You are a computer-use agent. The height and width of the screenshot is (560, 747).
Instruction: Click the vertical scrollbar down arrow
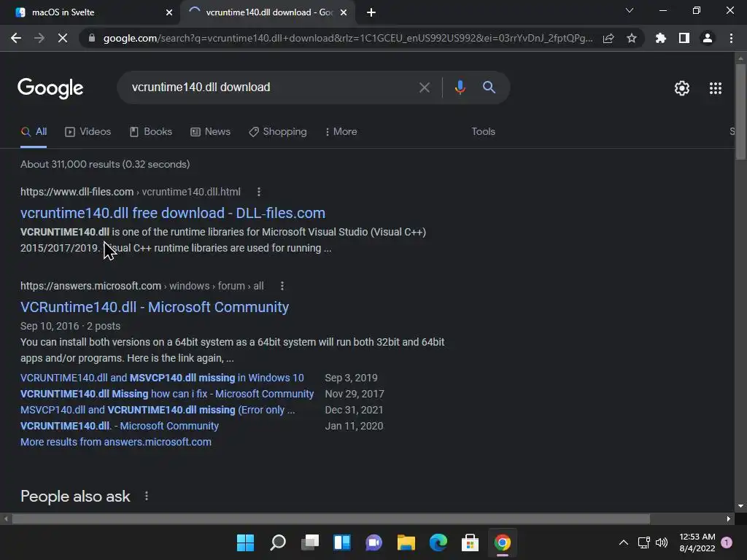click(740, 506)
